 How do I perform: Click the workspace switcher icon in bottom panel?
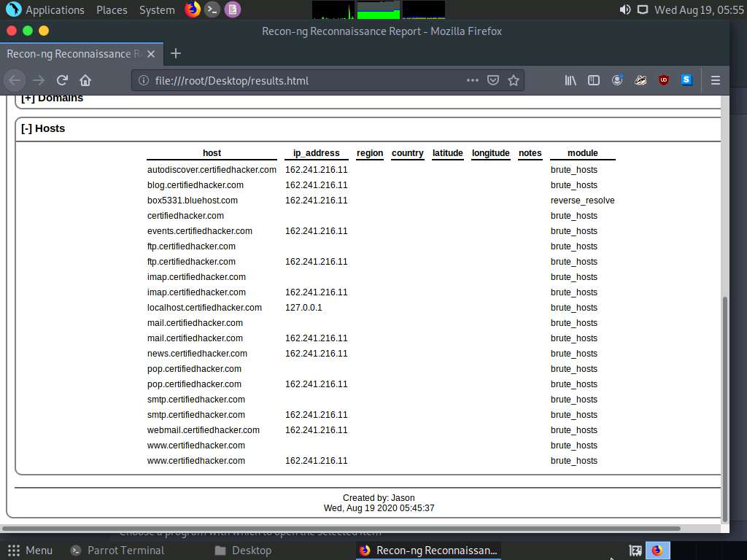pos(635,551)
